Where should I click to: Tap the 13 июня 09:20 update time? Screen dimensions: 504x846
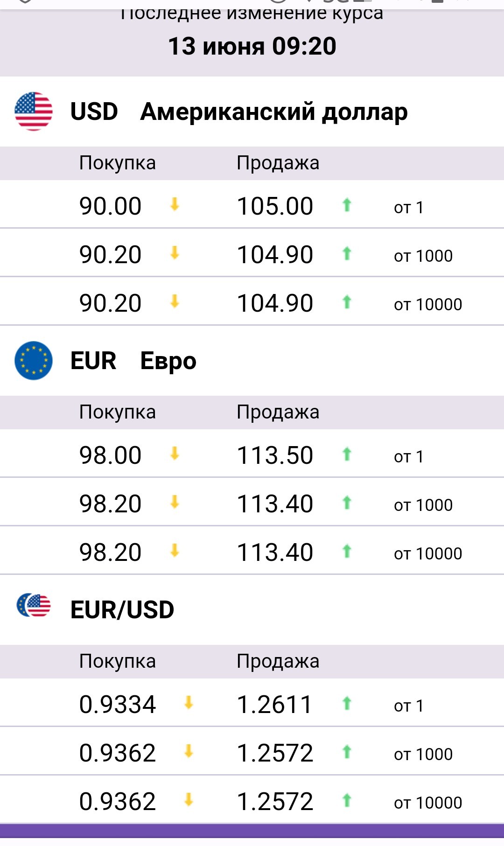(x=252, y=46)
